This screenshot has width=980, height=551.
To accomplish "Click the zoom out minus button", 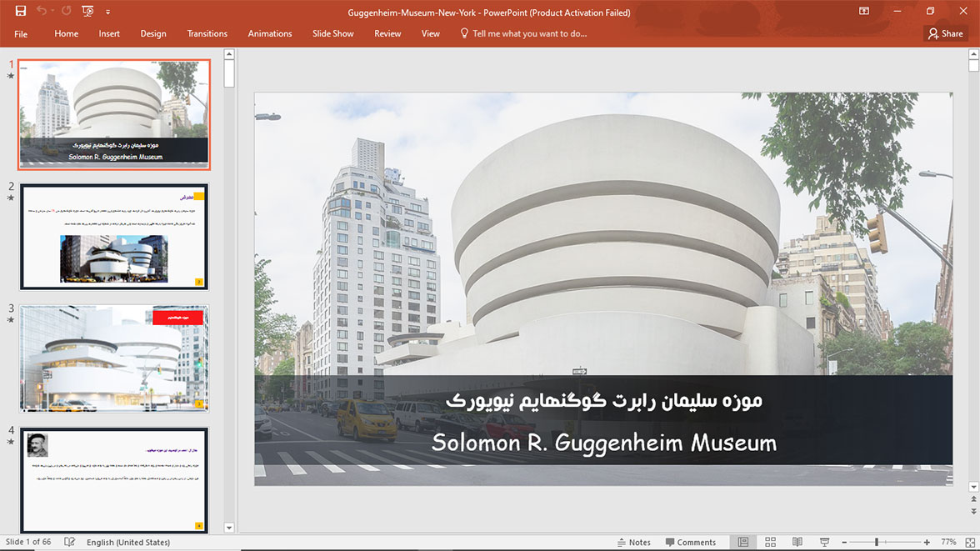I will (x=843, y=542).
